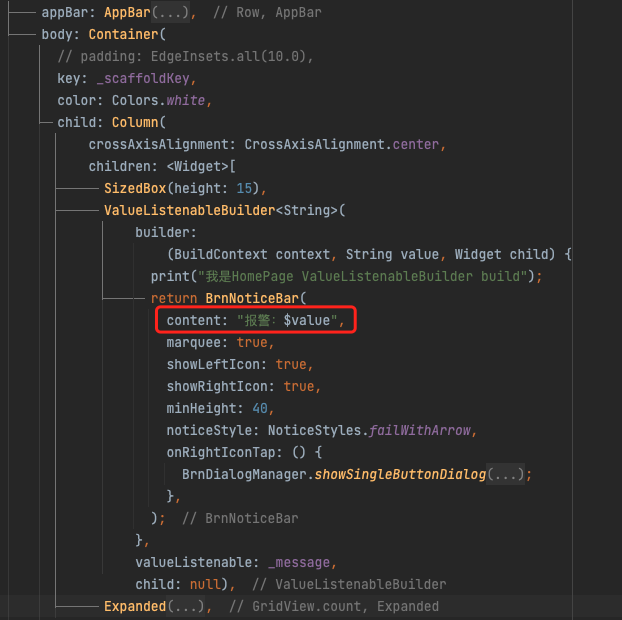
Task: Expand the folded showSingleButtonDialog(...) arguments
Action: point(506,474)
